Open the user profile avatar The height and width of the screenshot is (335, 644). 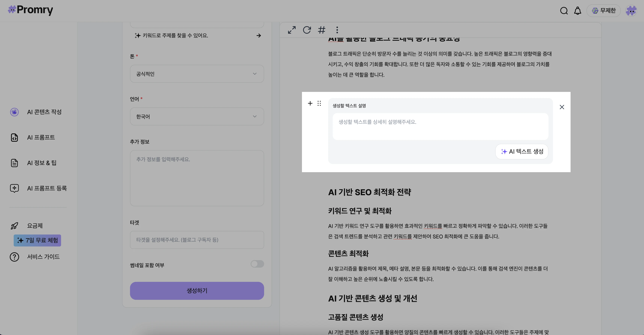pos(631,11)
